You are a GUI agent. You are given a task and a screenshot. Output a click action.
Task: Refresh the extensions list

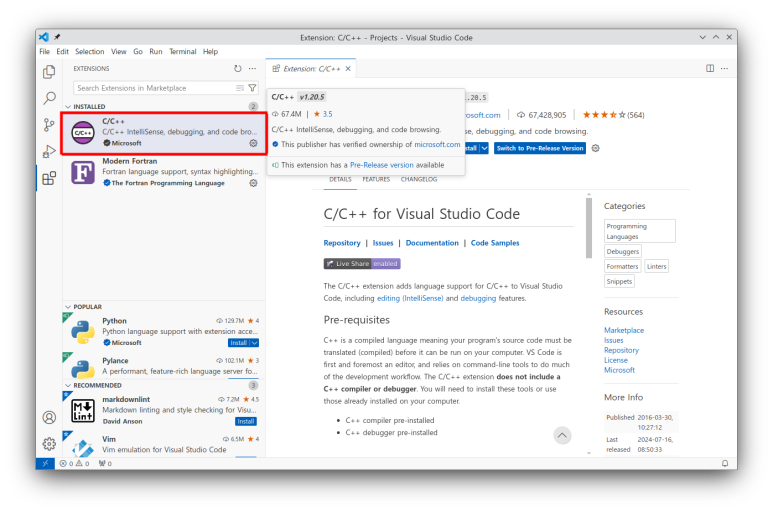click(x=238, y=68)
